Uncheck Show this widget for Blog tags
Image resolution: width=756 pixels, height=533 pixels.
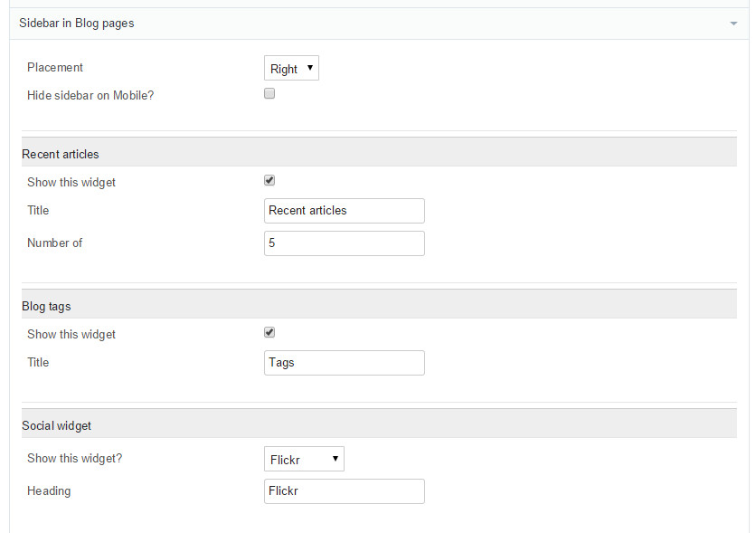(269, 332)
